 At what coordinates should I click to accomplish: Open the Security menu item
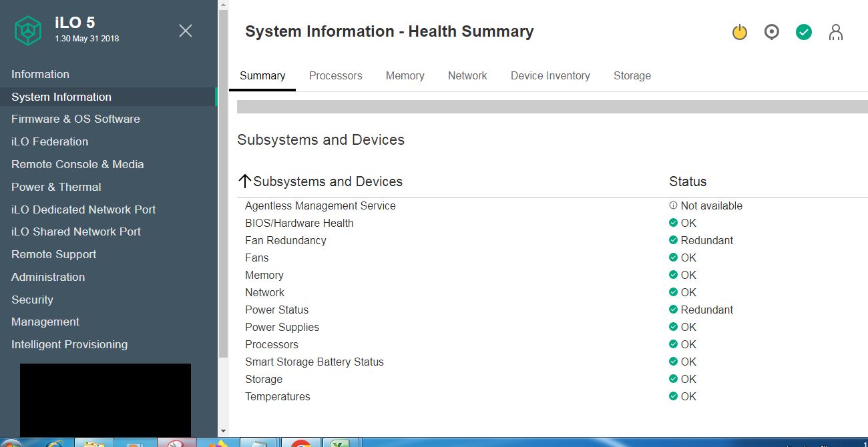coord(32,300)
